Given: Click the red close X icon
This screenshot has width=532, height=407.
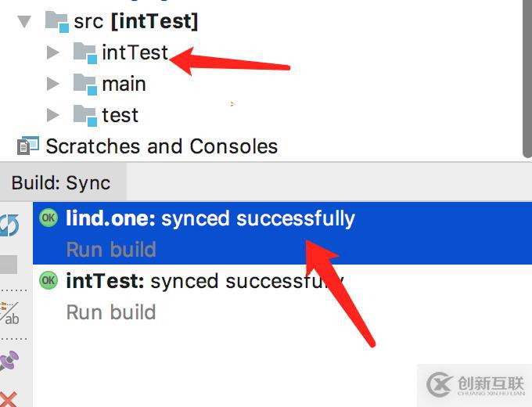Looking at the screenshot, I should click(x=9, y=398).
